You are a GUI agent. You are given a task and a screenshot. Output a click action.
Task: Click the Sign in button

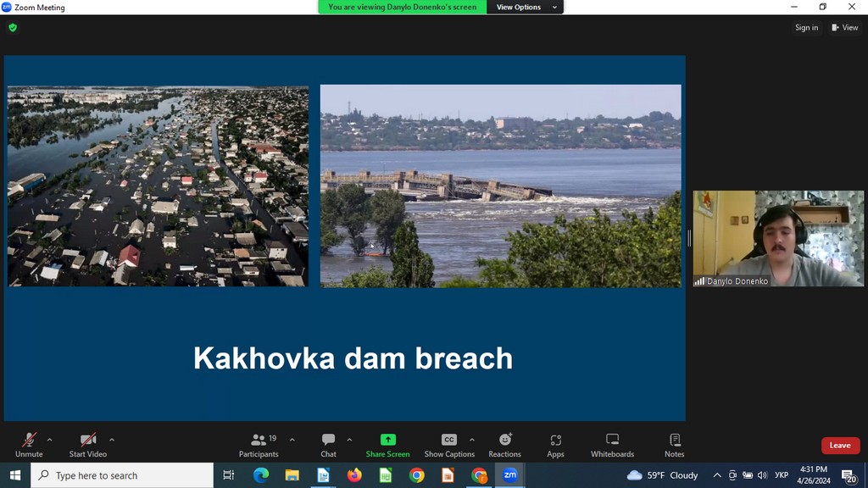pyautogui.click(x=806, y=27)
